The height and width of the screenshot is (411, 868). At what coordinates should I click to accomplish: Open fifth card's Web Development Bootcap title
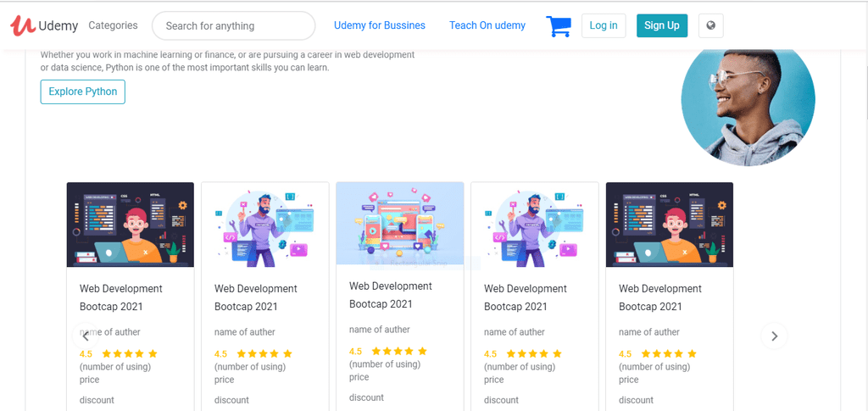660,297
